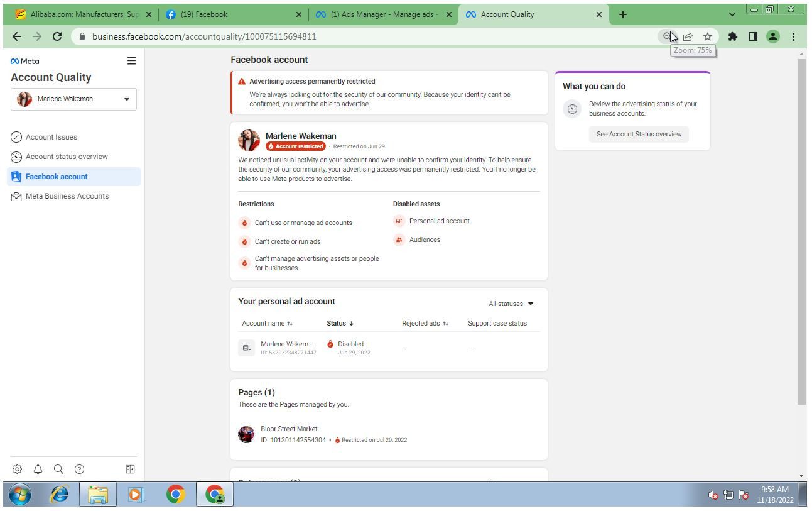Click the red Account restricted badge
Screen dimensions: 812x511
coord(295,146)
